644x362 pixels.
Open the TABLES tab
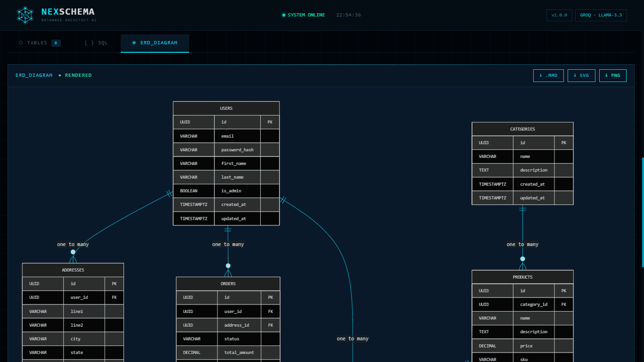click(40, 43)
